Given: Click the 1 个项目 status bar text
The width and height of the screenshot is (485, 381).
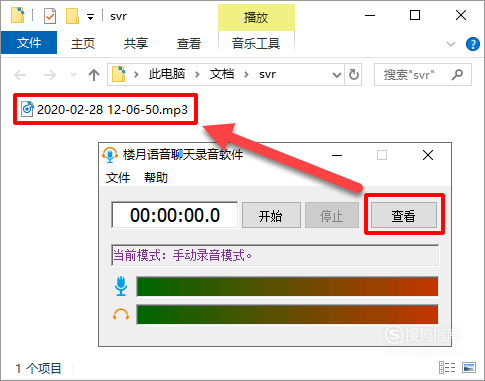Looking at the screenshot, I should 38,368.
